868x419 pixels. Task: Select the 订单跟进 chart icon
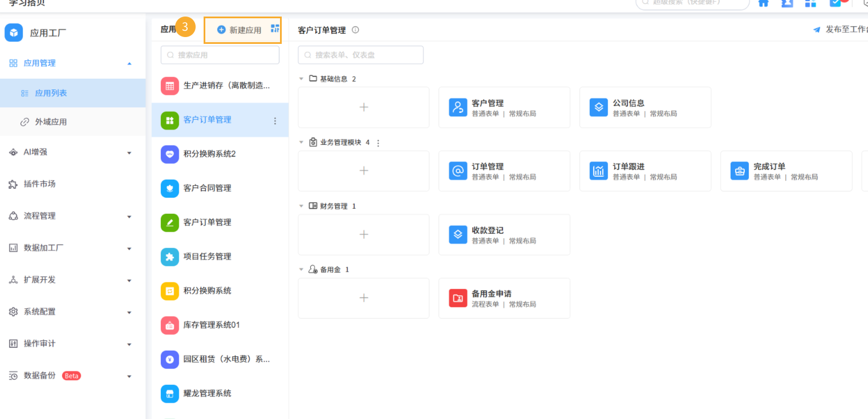(599, 171)
